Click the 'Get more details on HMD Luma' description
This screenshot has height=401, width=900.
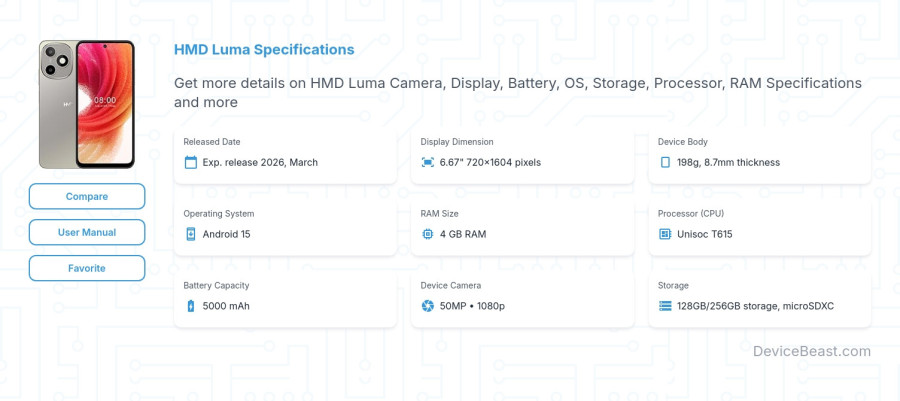coord(518,92)
